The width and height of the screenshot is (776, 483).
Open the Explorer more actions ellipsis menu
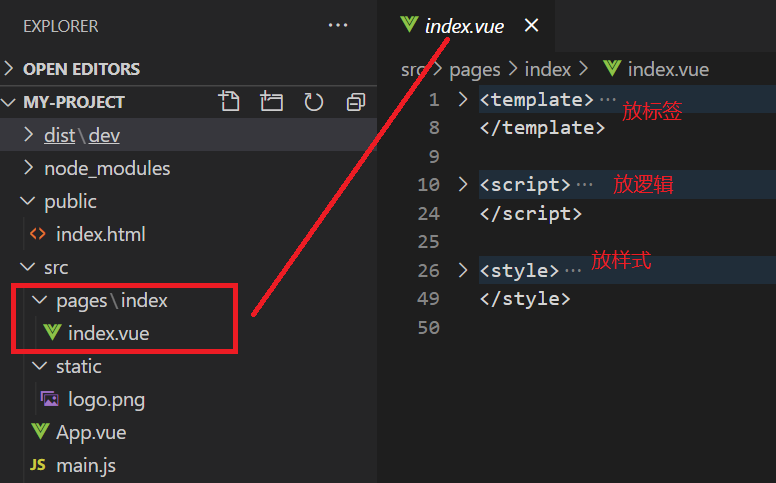(x=338, y=25)
